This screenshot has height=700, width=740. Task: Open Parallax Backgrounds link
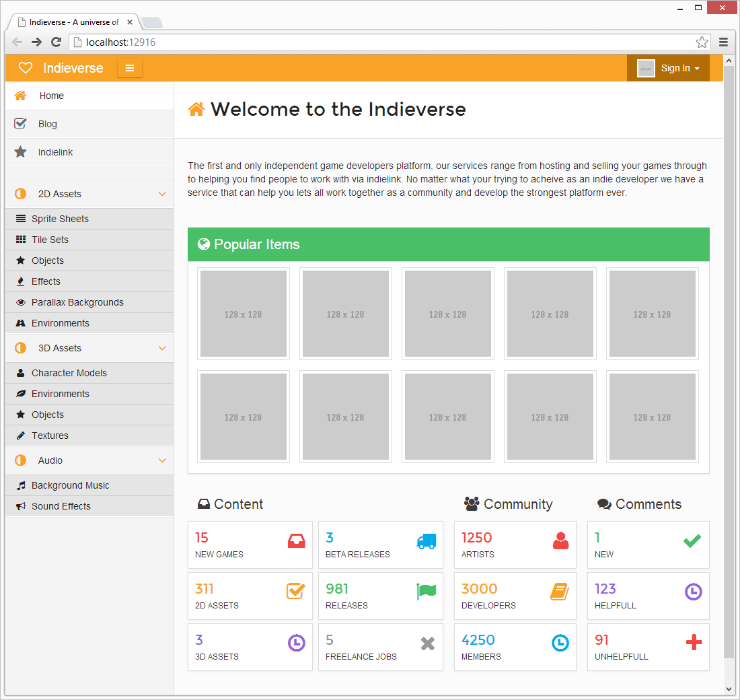point(89,302)
